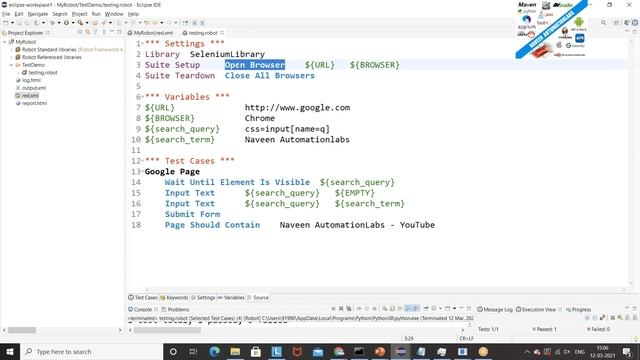Toggle Word Wrap in the Console toolbar
This screenshot has width=640, height=360.
point(400,309)
